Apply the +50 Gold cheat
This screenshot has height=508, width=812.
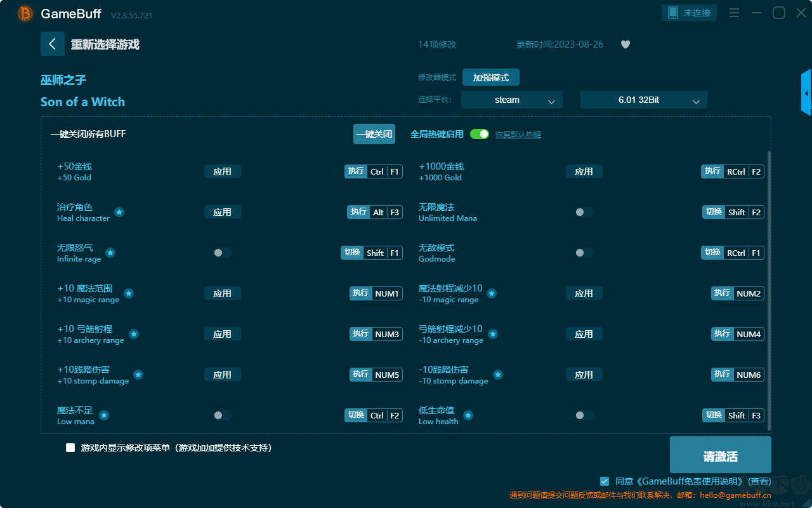pos(223,171)
